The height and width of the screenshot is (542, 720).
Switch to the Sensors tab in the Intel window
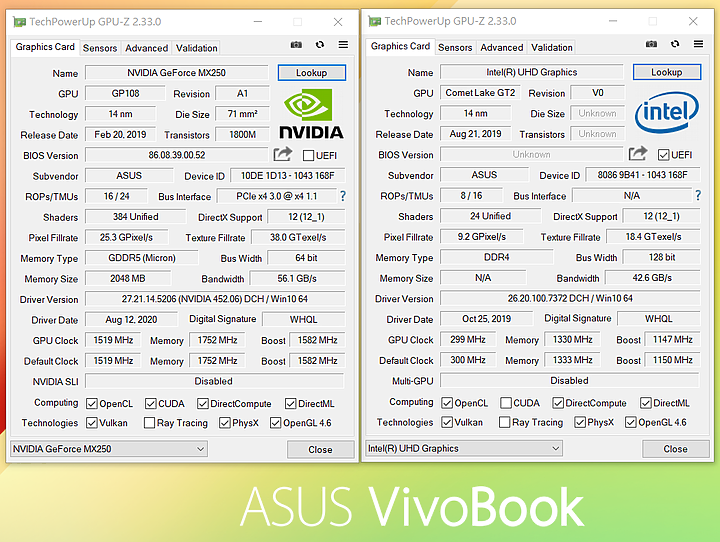coord(455,47)
